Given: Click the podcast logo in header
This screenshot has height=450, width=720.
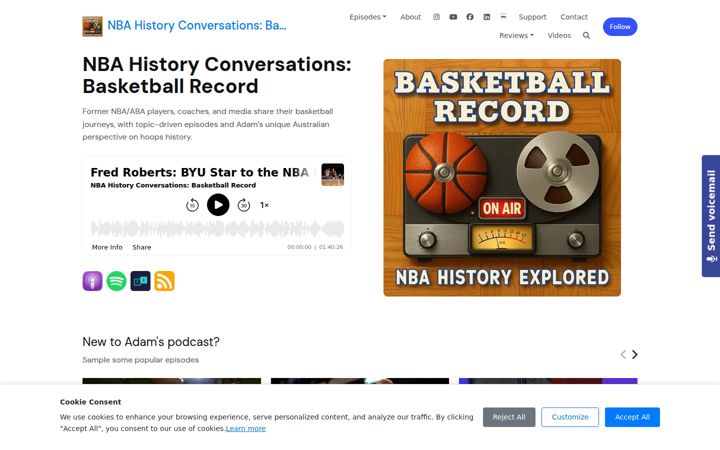Looking at the screenshot, I should [x=92, y=26].
